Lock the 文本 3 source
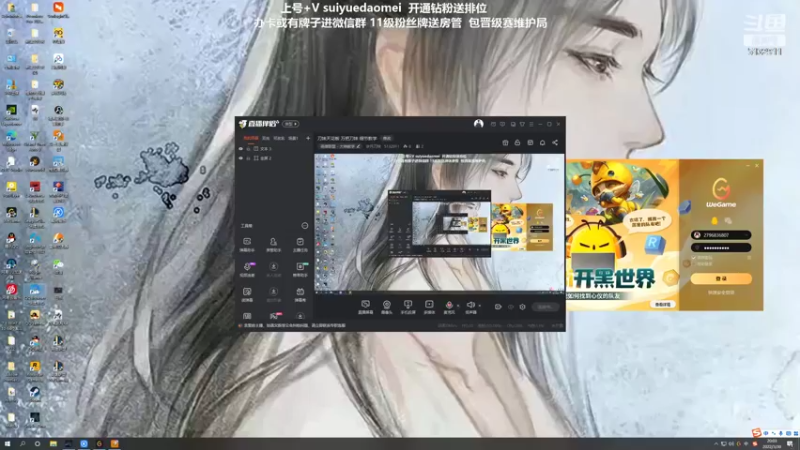 click(248, 148)
